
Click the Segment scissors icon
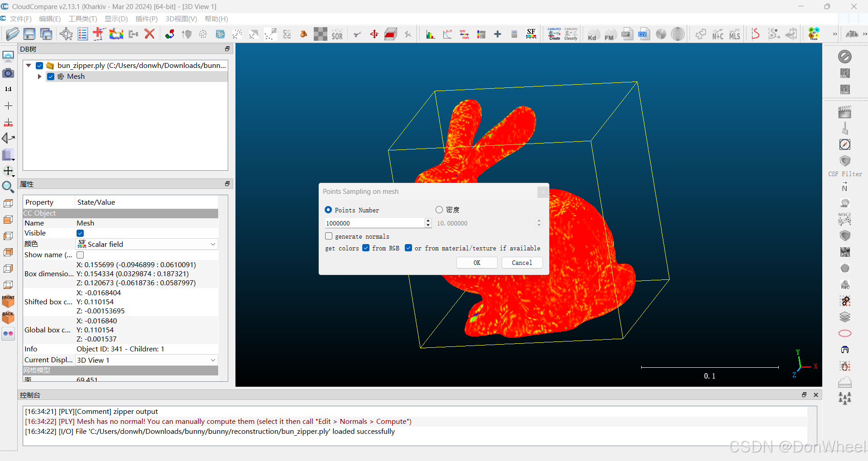(357, 34)
